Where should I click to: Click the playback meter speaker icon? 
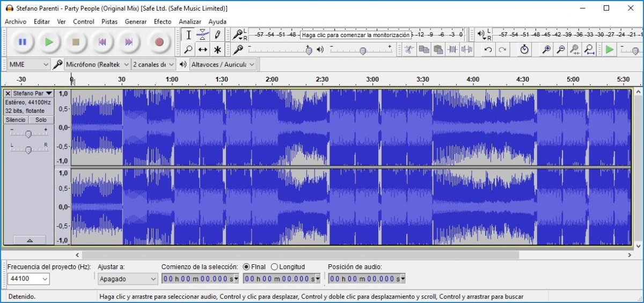[481, 34]
